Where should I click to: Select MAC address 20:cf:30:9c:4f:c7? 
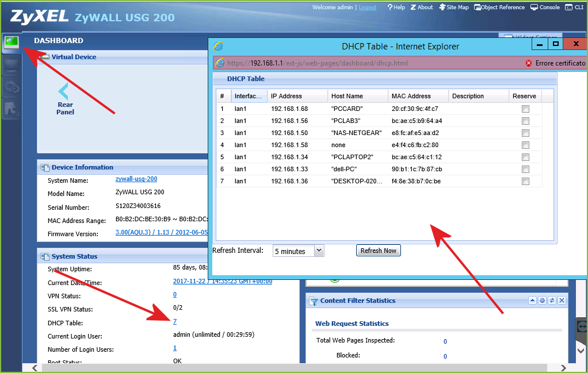coord(415,109)
